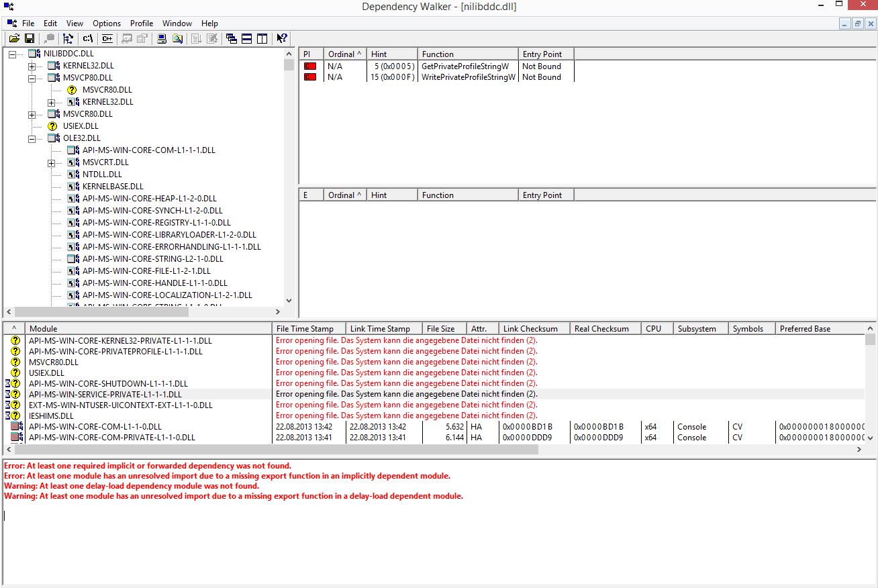Open Configure Module Search Order icon

(177, 39)
